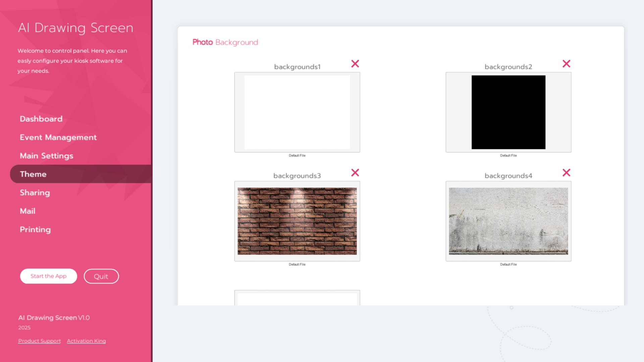Open the Product Support link

39,341
